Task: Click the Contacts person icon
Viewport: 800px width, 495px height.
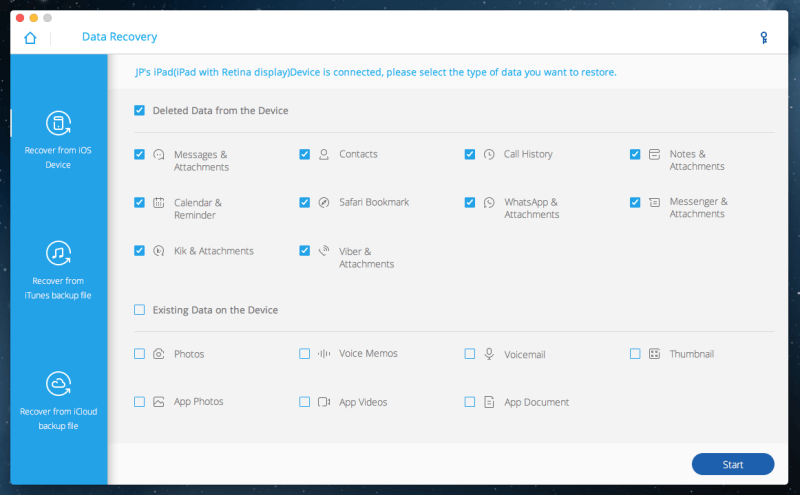Action: (x=324, y=154)
